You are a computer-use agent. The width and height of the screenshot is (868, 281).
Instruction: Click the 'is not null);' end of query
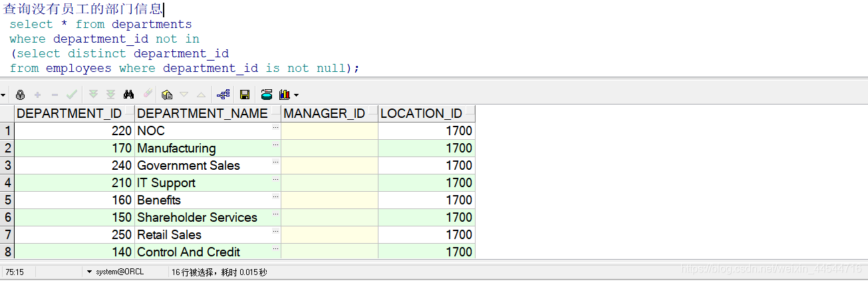coord(313,68)
